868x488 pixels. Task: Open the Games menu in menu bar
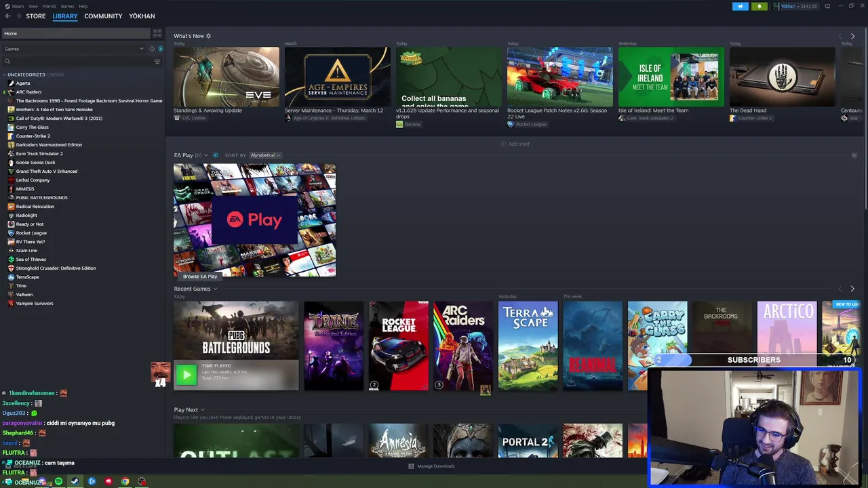click(67, 6)
